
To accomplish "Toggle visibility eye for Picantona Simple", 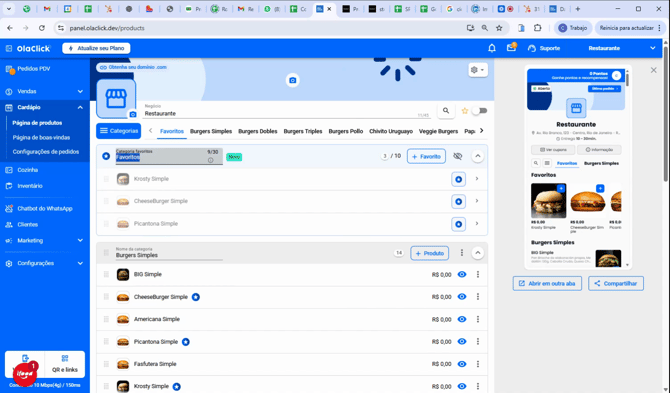I will tap(462, 341).
